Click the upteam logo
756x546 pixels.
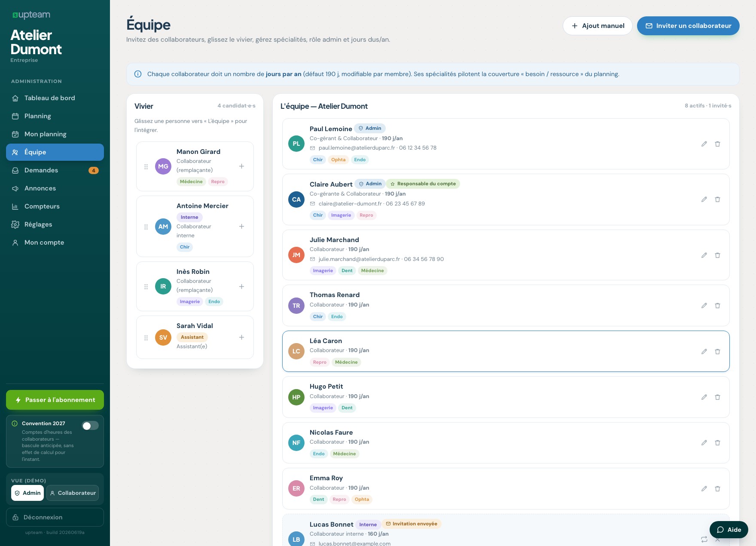(31, 15)
